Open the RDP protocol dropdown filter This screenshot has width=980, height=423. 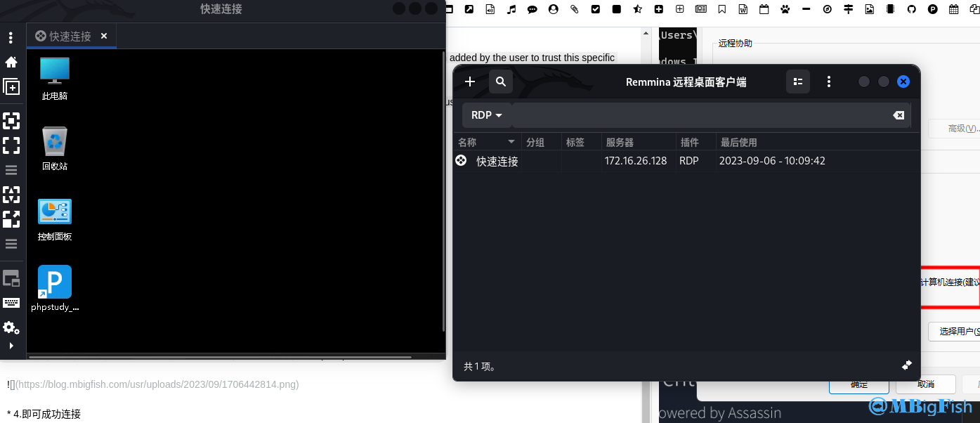(x=486, y=115)
